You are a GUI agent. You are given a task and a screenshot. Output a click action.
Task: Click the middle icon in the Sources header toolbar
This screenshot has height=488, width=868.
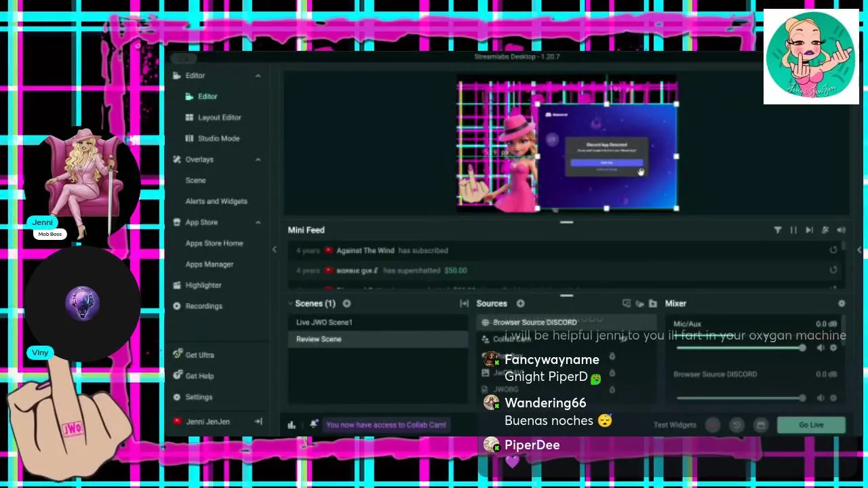click(x=639, y=304)
